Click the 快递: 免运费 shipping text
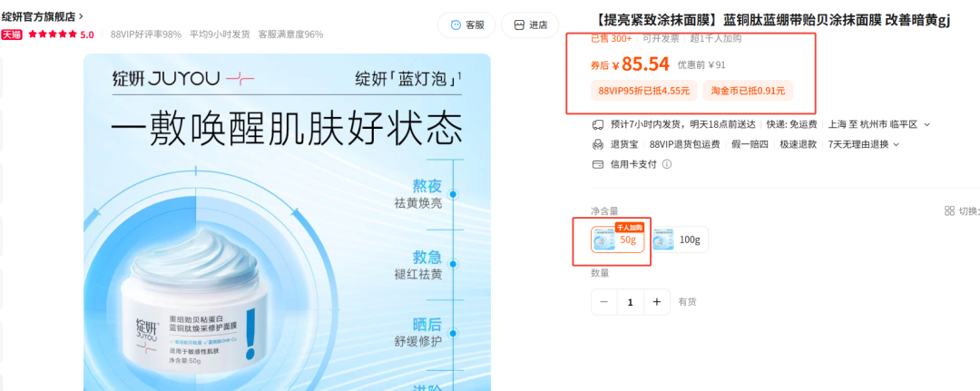980x391 pixels. [792, 124]
